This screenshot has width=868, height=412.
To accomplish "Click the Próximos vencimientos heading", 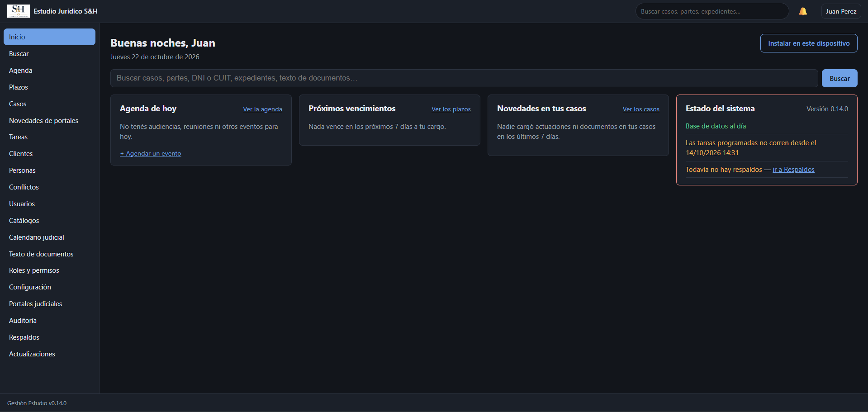I will coord(352,109).
